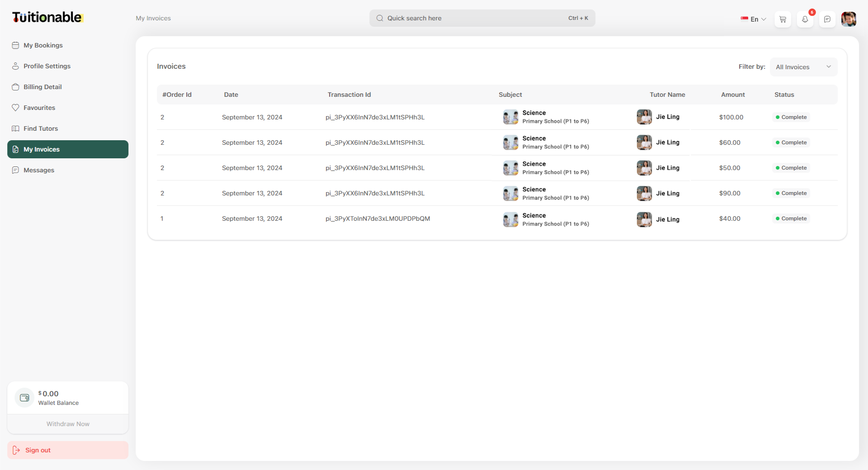Click Jie Ling name in $60.00 row
Screen dimensions: 868x470
point(668,142)
